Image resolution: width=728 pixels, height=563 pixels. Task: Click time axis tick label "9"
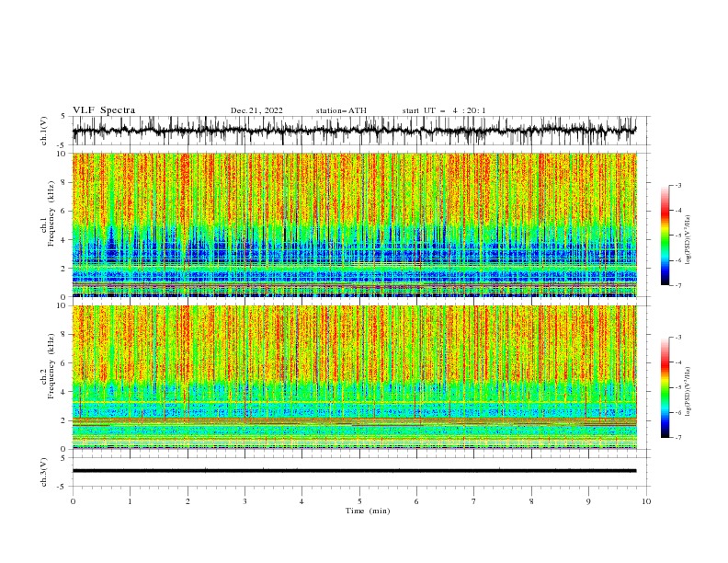(x=588, y=501)
